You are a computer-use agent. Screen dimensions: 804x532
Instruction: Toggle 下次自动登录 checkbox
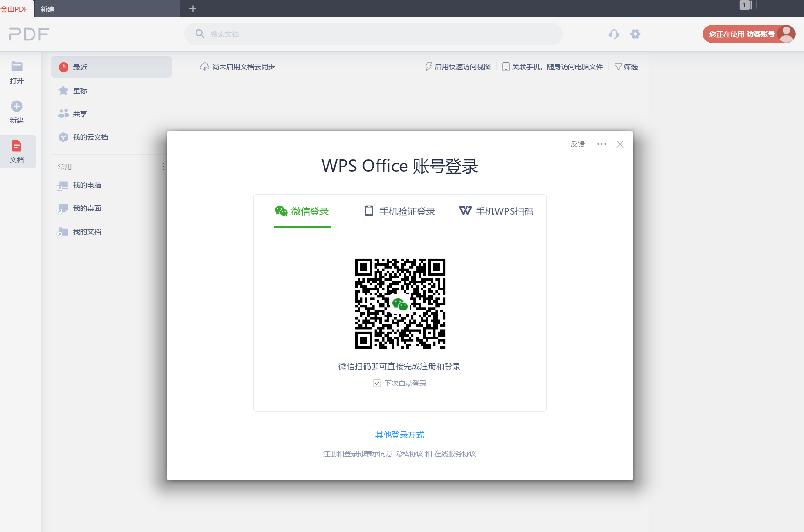(x=377, y=383)
